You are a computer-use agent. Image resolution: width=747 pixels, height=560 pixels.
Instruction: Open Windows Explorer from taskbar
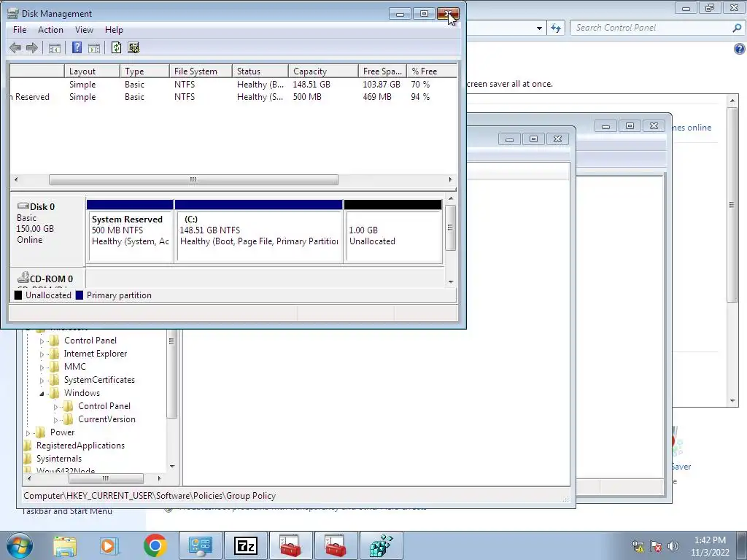[x=65, y=545]
